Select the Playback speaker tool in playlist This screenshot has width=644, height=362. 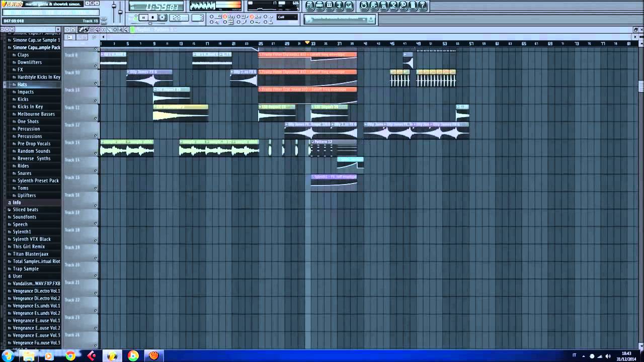click(x=126, y=30)
